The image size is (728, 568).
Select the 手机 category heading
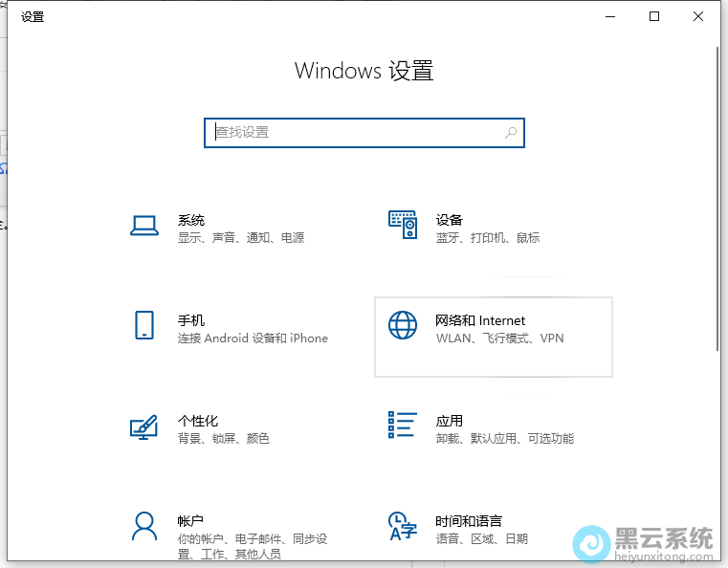click(191, 320)
